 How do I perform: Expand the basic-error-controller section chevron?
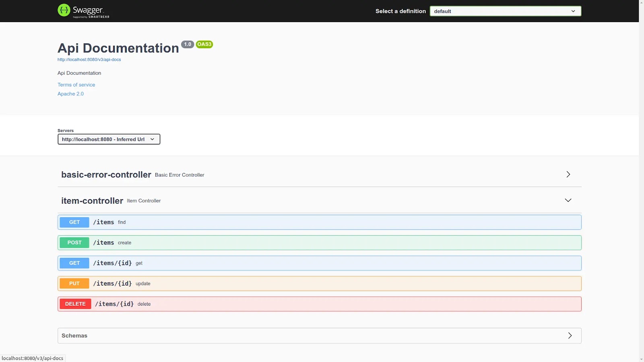coord(568,175)
